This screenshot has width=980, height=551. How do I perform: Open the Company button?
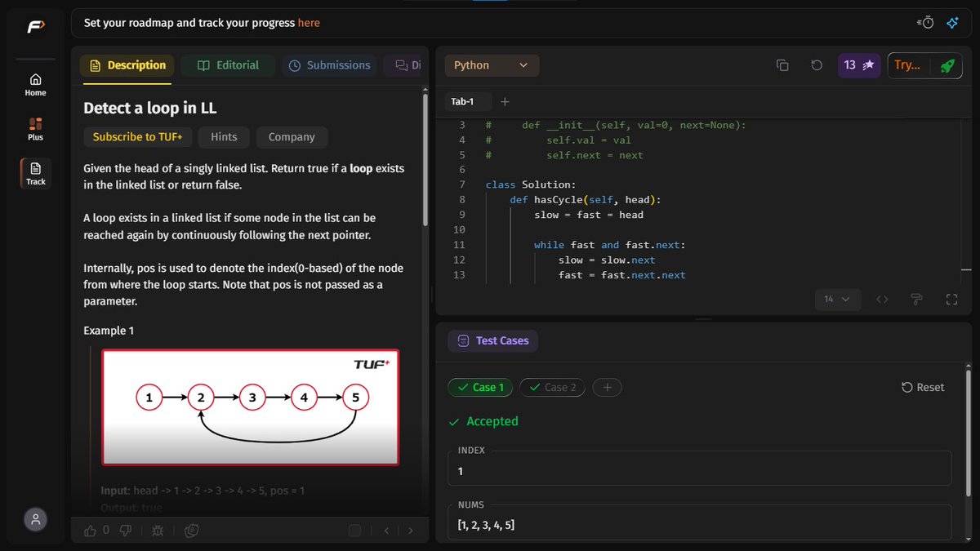click(292, 137)
